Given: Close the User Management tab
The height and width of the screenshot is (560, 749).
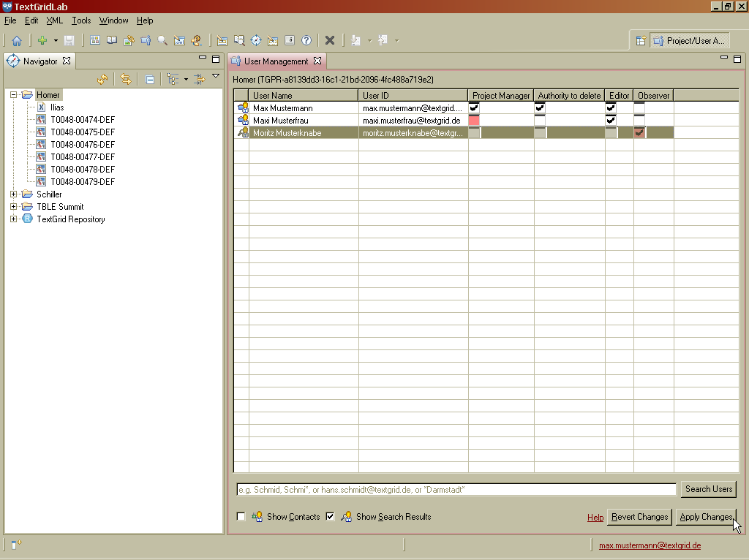Looking at the screenshot, I should tap(317, 61).
